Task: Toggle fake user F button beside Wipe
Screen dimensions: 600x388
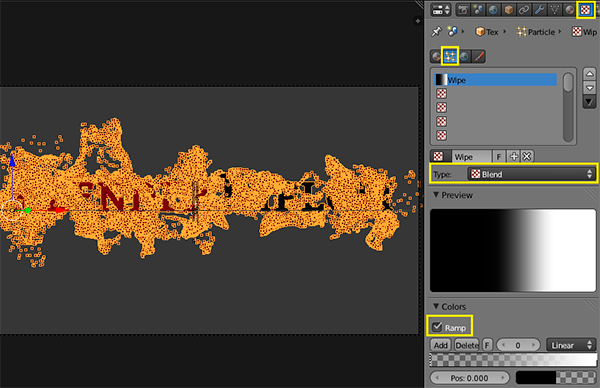Action: pos(499,157)
